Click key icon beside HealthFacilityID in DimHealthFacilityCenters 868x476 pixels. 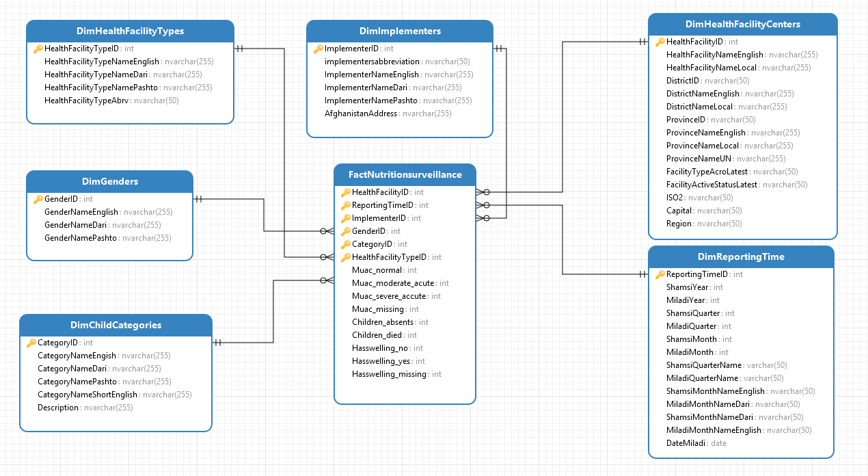(x=660, y=42)
